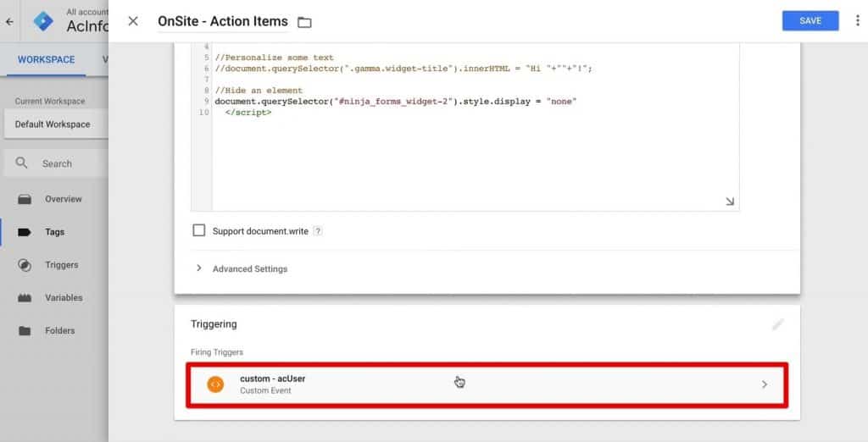Click the ninja_forms_widget-2 code line

point(396,102)
